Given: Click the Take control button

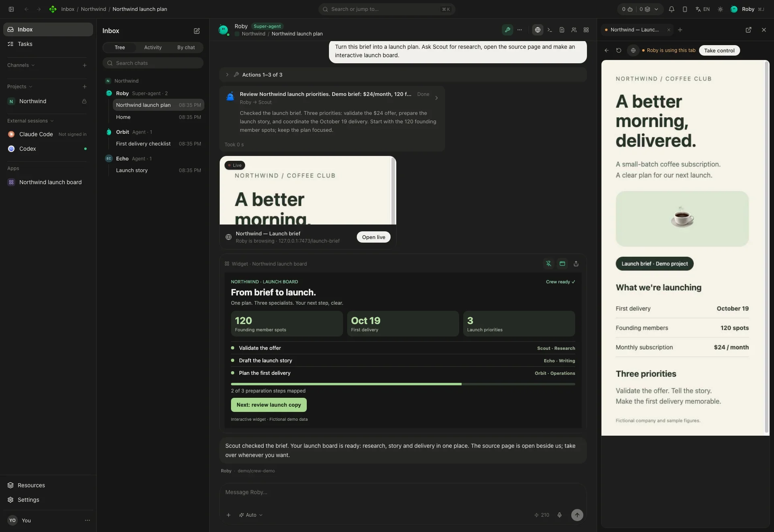Looking at the screenshot, I should click(719, 50).
